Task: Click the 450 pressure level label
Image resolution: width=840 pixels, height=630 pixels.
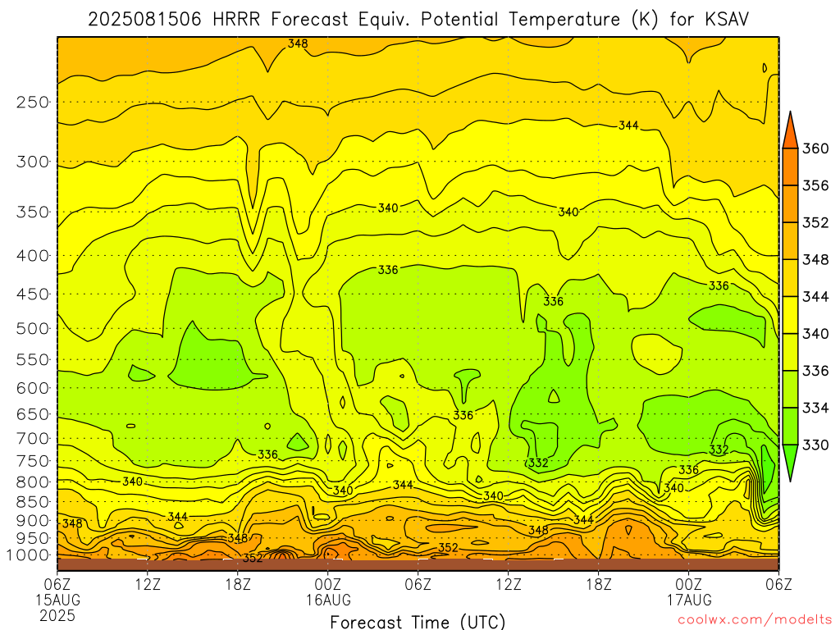Action: 33,294
